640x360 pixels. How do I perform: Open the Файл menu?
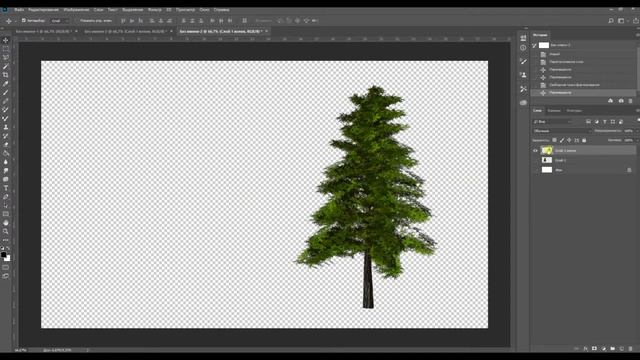click(x=19, y=9)
